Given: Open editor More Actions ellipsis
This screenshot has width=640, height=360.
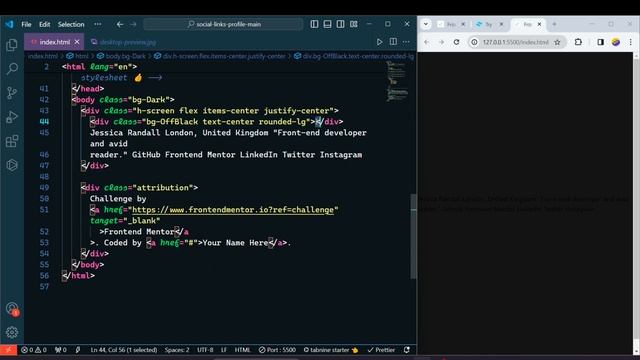Looking at the screenshot, I should pyautogui.click(x=406, y=42).
